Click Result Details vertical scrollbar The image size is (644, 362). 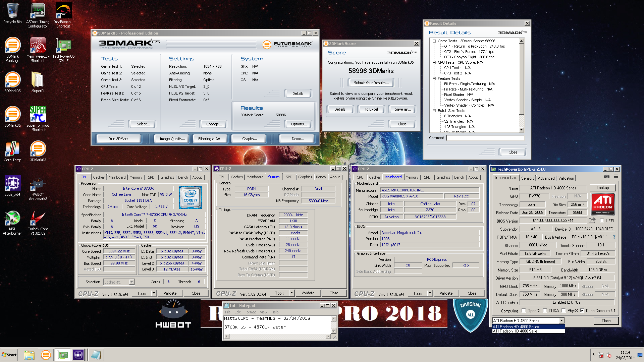click(x=521, y=85)
